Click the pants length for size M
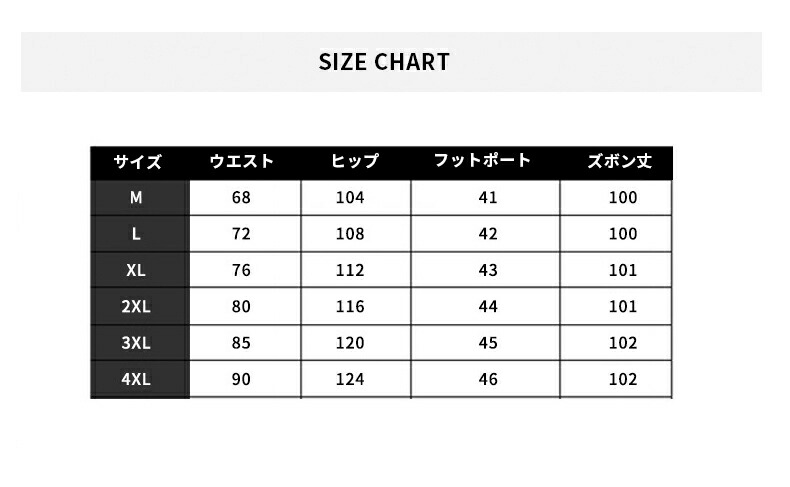The width and height of the screenshot is (790, 487). [622, 198]
